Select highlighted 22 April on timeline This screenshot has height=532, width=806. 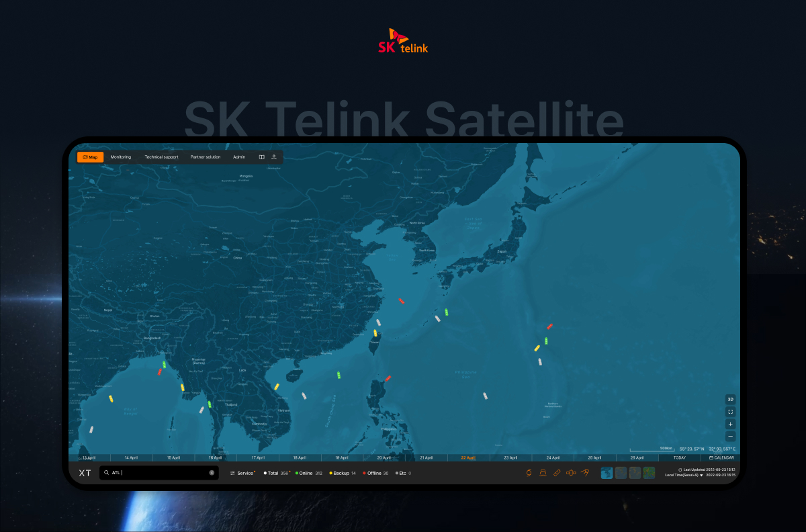[468, 457]
